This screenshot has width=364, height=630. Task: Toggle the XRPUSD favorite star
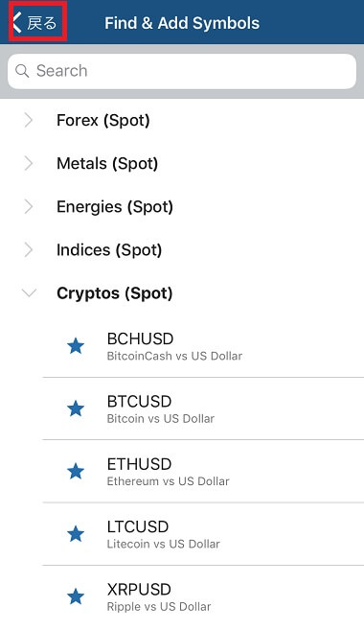click(76, 596)
